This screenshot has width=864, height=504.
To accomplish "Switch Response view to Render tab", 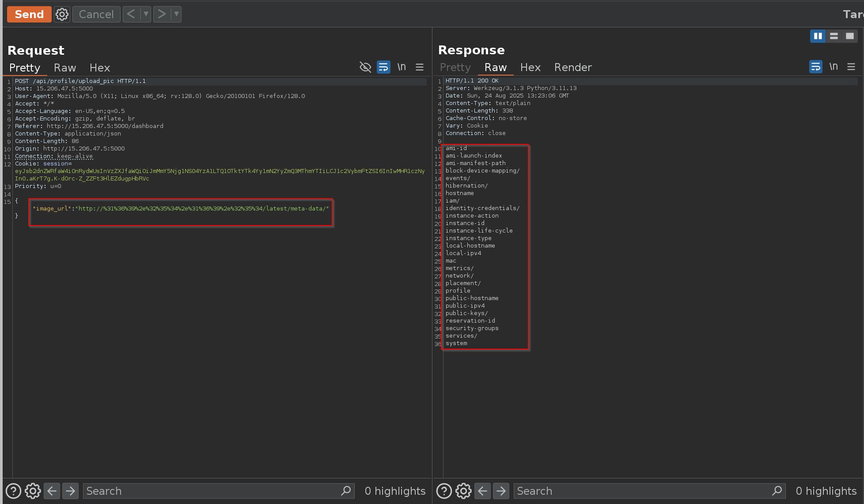I will click(x=572, y=67).
